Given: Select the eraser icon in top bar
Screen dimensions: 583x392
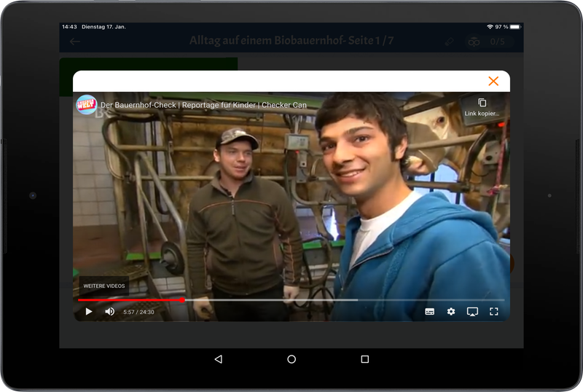Looking at the screenshot, I should coord(449,42).
